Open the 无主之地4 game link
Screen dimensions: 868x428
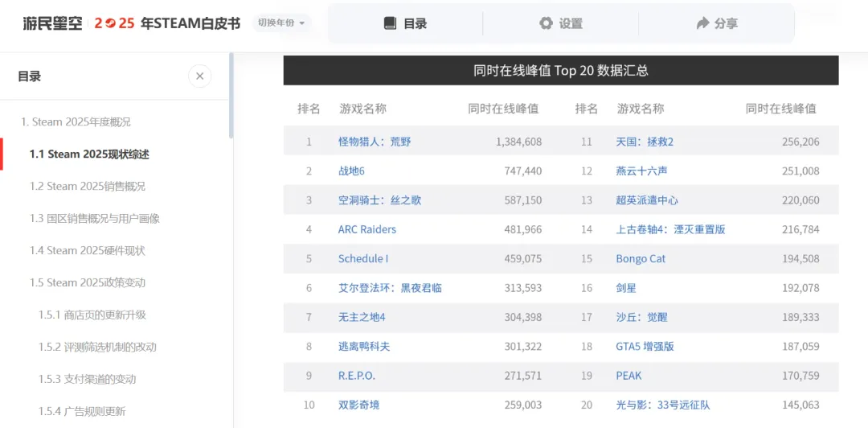click(x=362, y=317)
